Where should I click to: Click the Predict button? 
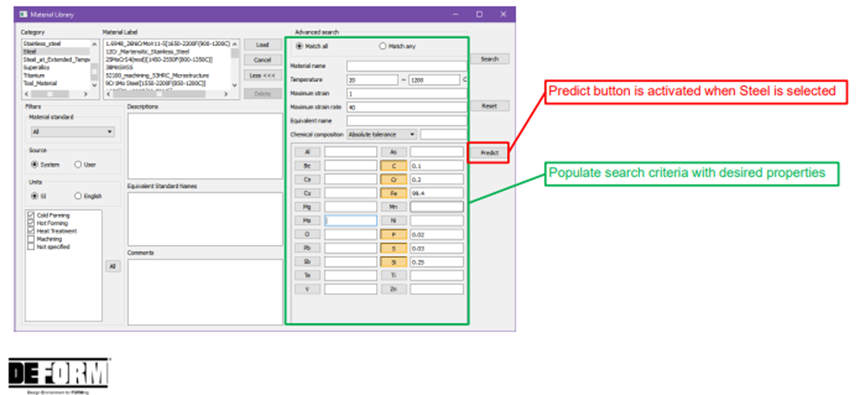489,153
